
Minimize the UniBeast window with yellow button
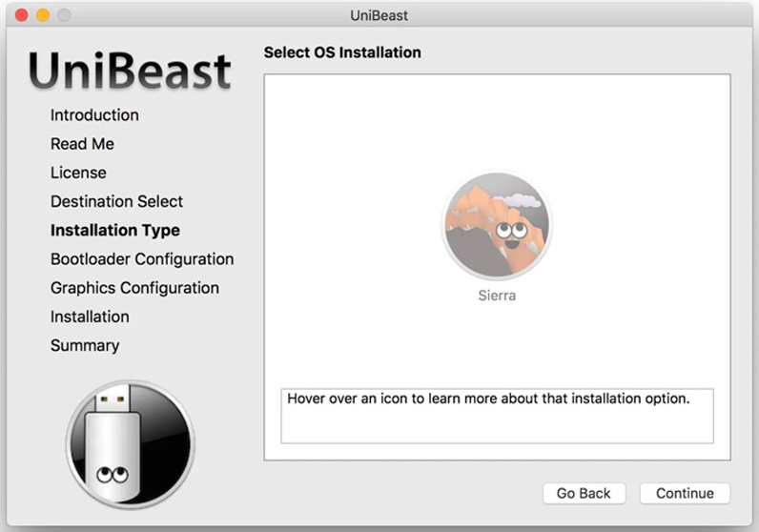[x=43, y=15]
